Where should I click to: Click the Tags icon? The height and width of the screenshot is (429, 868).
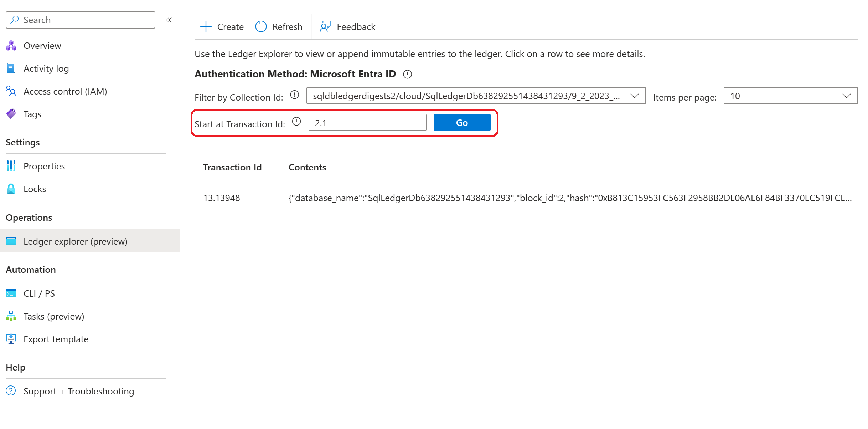click(x=11, y=114)
